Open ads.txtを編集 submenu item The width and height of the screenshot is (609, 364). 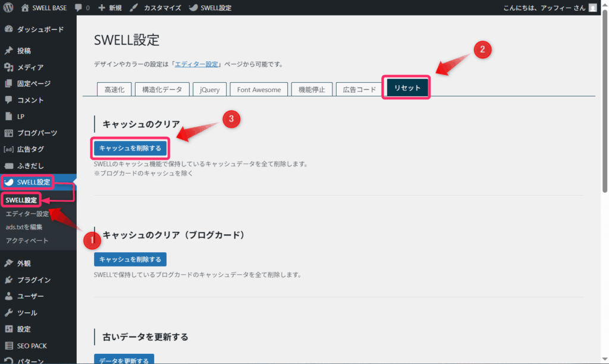click(x=24, y=227)
